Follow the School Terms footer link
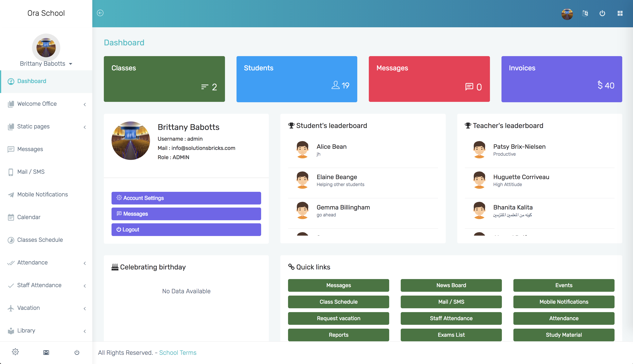This screenshot has width=633, height=364. tap(177, 352)
